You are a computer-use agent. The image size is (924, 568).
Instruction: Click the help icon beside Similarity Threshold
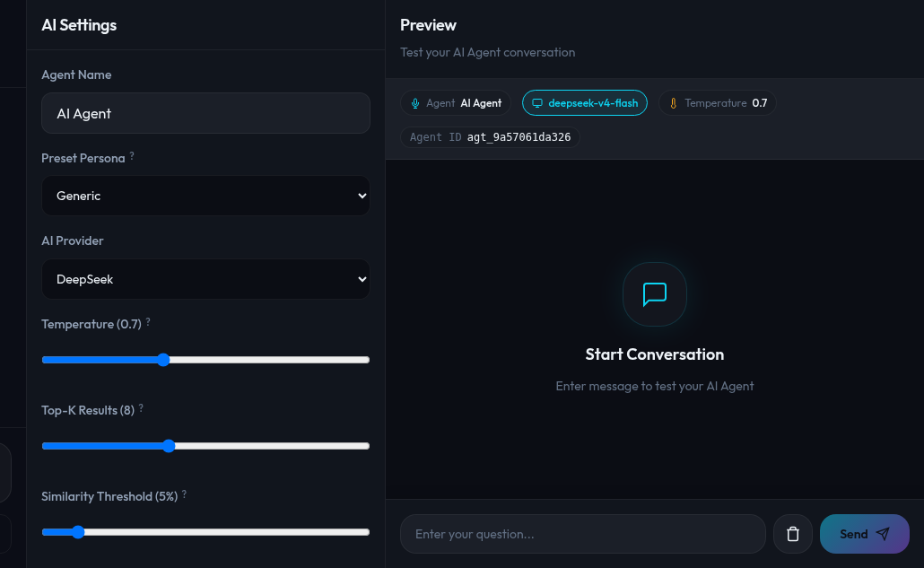coord(185,494)
